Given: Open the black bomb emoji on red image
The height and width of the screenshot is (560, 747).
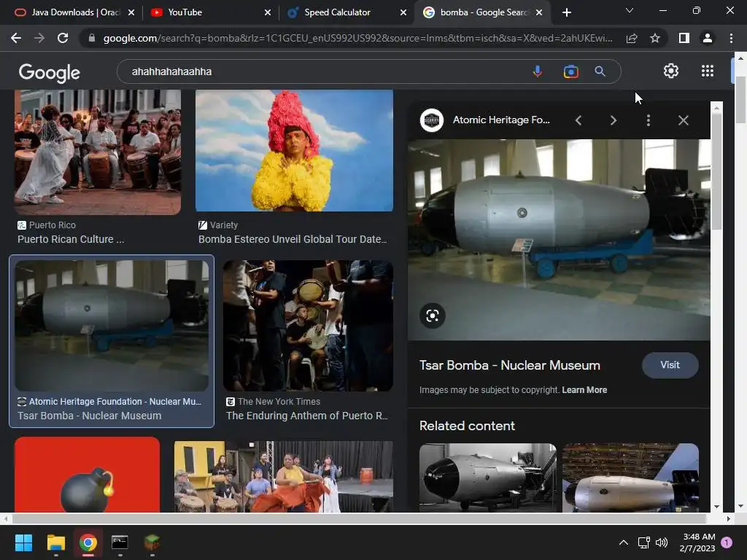Looking at the screenshot, I should point(88,475).
